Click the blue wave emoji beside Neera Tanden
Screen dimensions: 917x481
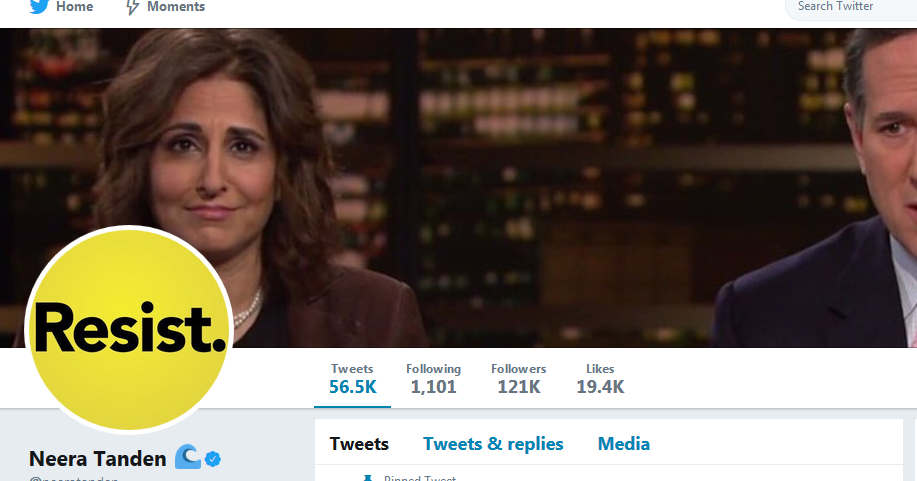[188, 456]
